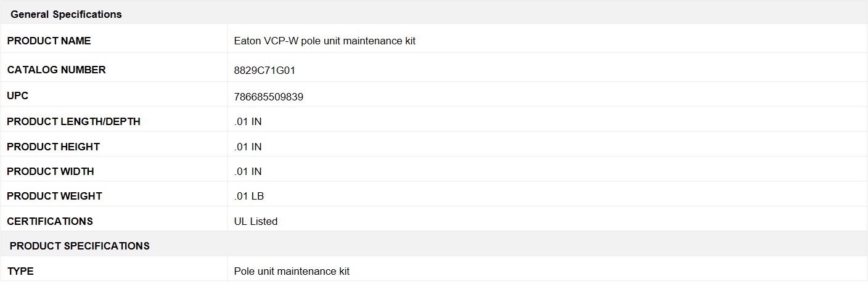868x284 pixels.
Task: Click the Pole unit maintenance kit type value
Action: pos(292,271)
